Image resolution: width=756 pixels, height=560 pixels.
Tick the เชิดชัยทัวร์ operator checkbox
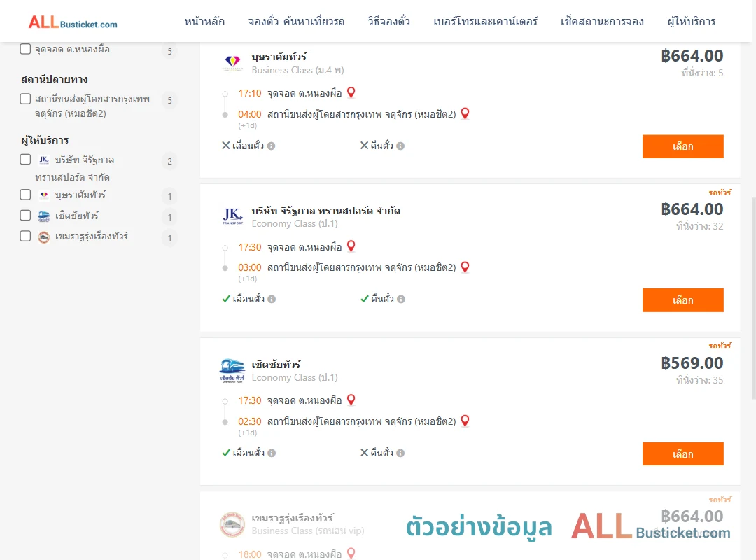26,215
